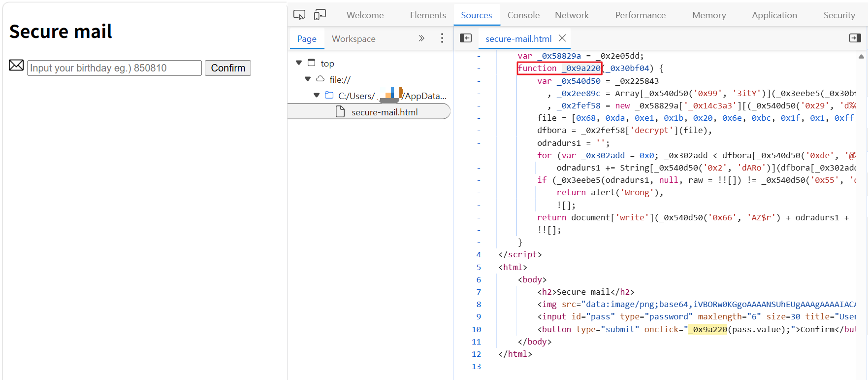The image size is (868, 380).
Task: Open the three-dot navigator options menu
Action: 442,38
